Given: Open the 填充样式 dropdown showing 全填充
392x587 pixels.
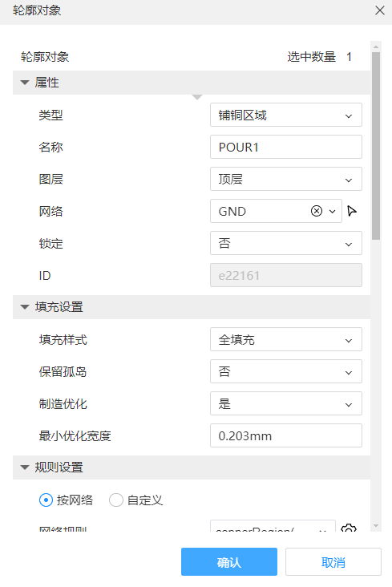Looking at the screenshot, I should tap(286, 339).
